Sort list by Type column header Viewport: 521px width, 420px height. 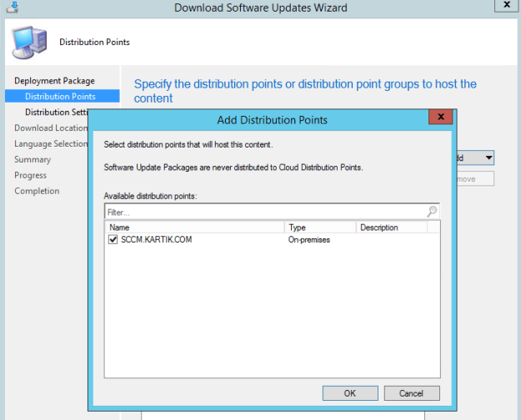320,227
